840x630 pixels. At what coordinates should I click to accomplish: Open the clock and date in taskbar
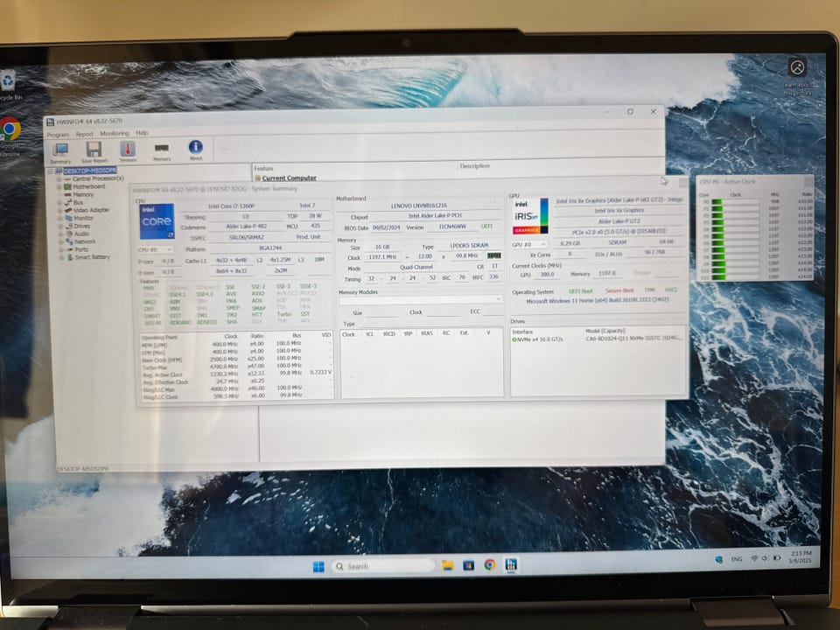801,556
